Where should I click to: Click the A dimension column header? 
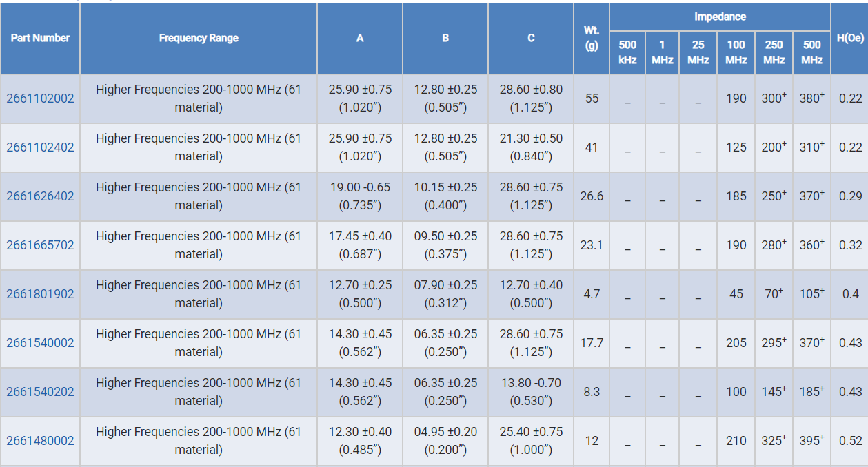(360, 38)
